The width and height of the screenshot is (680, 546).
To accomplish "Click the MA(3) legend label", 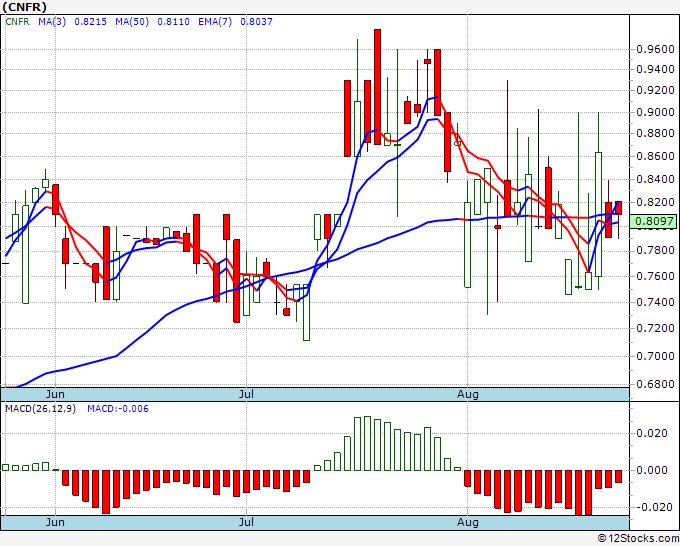I will point(52,21).
